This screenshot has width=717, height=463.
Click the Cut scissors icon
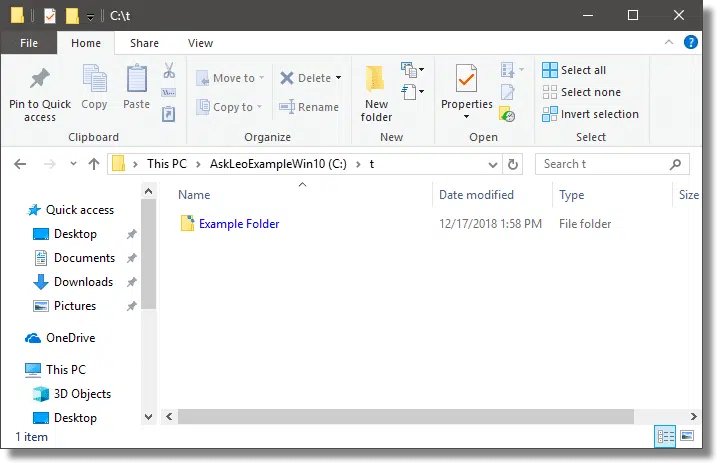[169, 70]
